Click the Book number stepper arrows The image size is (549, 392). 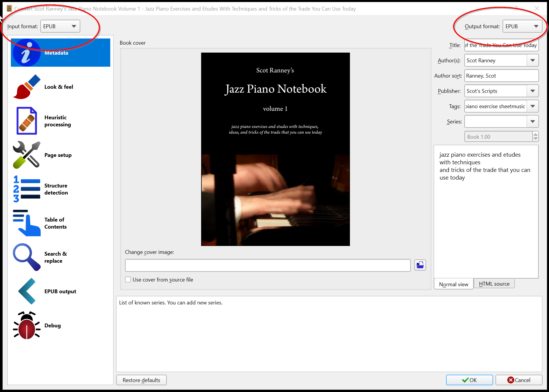point(535,137)
